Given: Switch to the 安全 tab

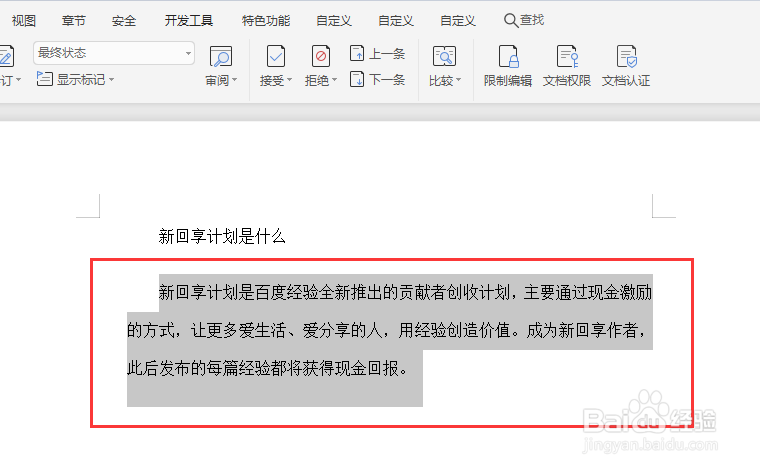Looking at the screenshot, I should (124, 20).
